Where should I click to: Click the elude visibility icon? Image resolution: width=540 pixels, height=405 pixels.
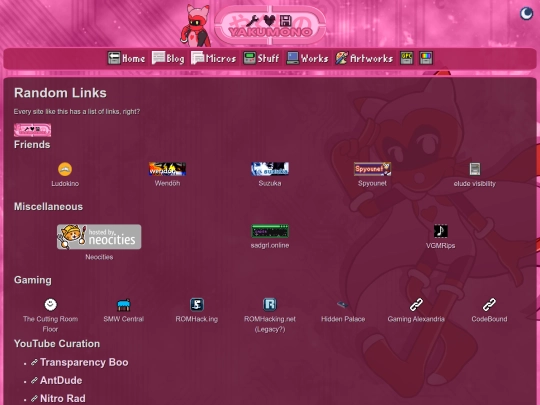click(475, 169)
